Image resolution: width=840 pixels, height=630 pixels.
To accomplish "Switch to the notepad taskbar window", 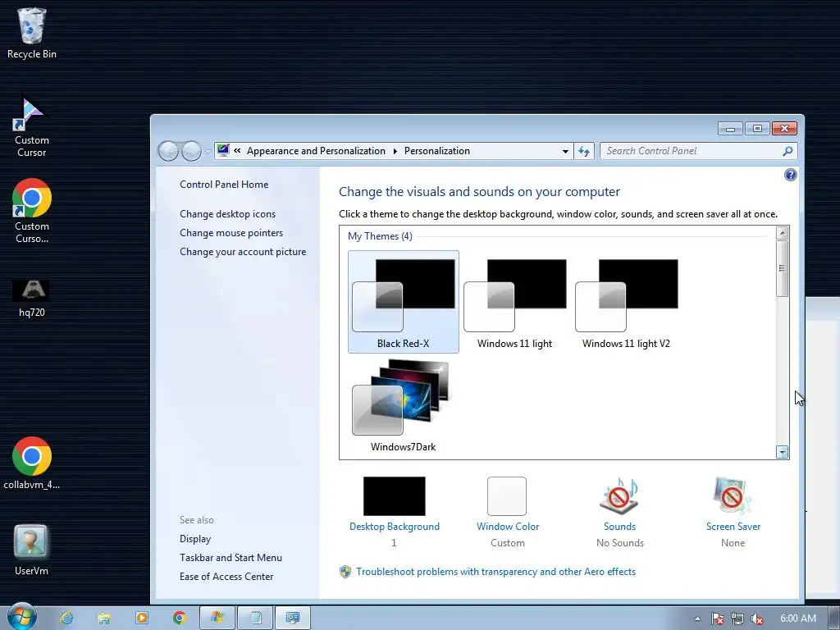I will pos(255,619).
